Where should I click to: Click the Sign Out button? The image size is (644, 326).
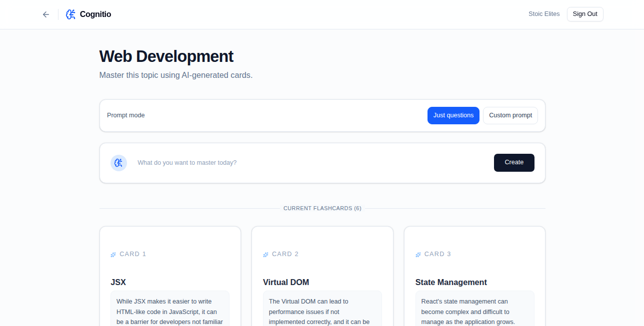pos(585,14)
